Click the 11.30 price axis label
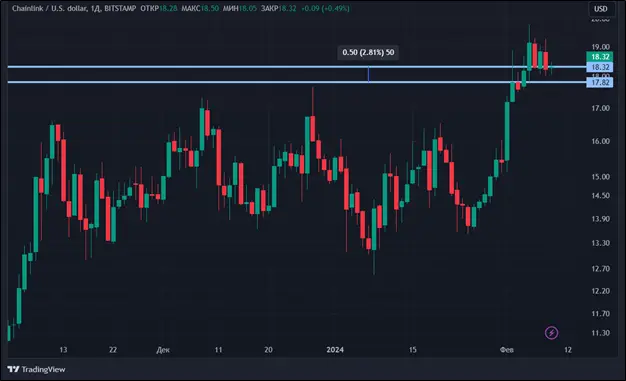 tap(600, 333)
